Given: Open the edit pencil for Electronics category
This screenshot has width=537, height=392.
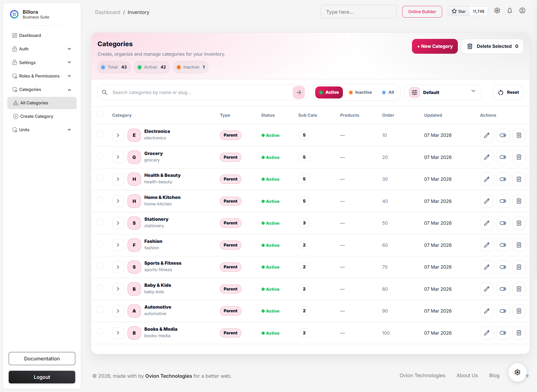Looking at the screenshot, I should point(487,135).
